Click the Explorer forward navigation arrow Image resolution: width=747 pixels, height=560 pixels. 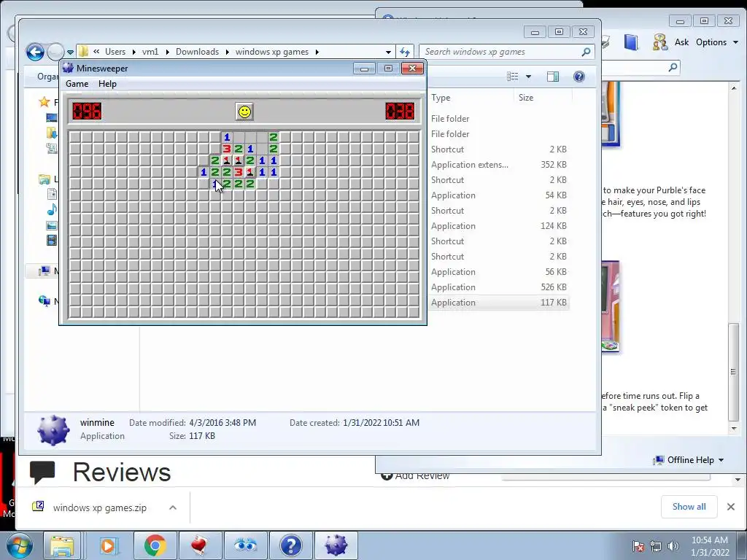click(x=55, y=52)
